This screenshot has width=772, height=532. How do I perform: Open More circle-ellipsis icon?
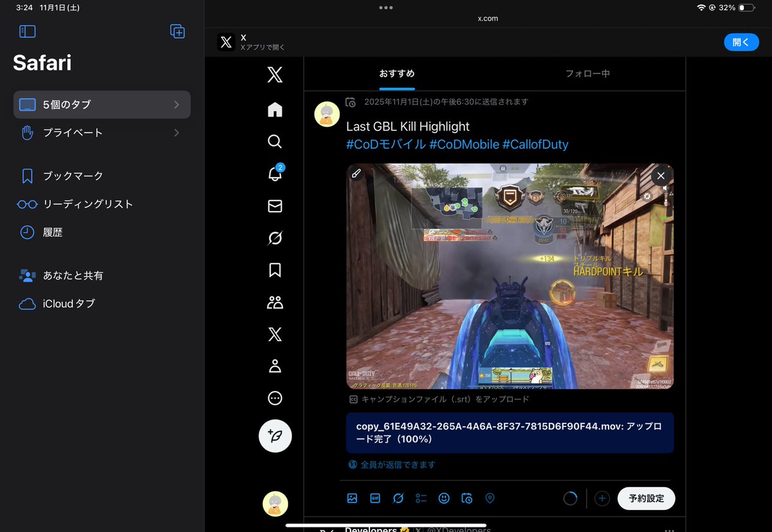click(275, 398)
